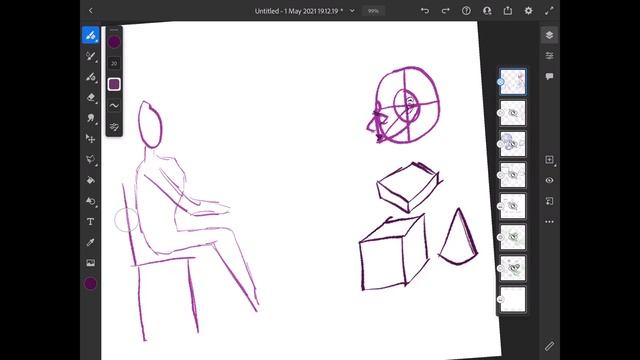Open the Layer Properties panel
The height and width of the screenshot is (360, 640).
click(x=549, y=56)
